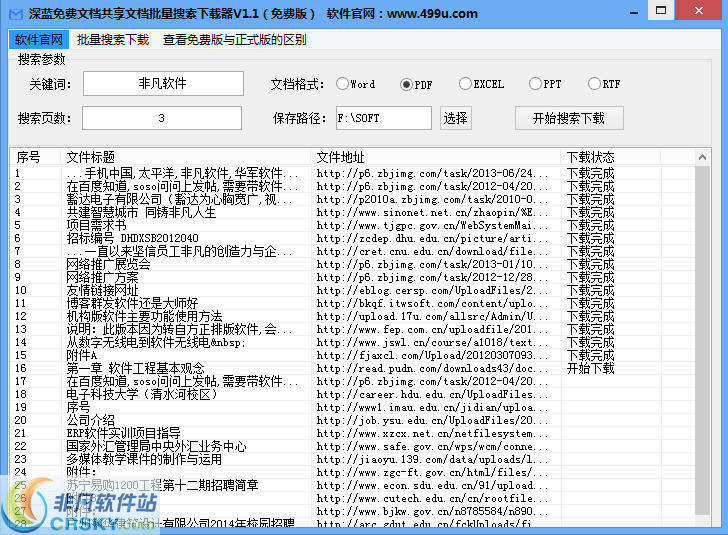
Task: Click URL http://fjaxcl.com/Upload/20120307093...
Action: [432, 356]
